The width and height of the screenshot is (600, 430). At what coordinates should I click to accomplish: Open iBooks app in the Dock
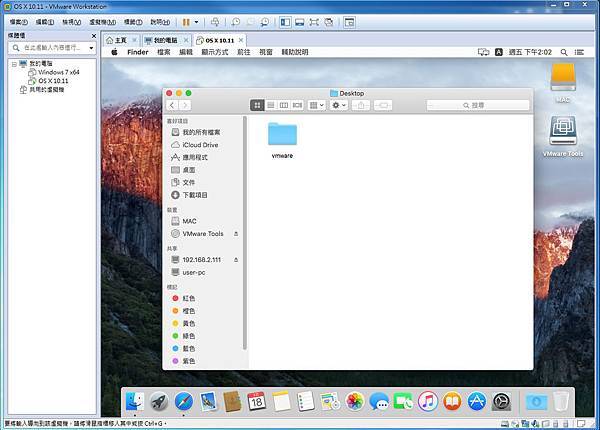pos(452,402)
